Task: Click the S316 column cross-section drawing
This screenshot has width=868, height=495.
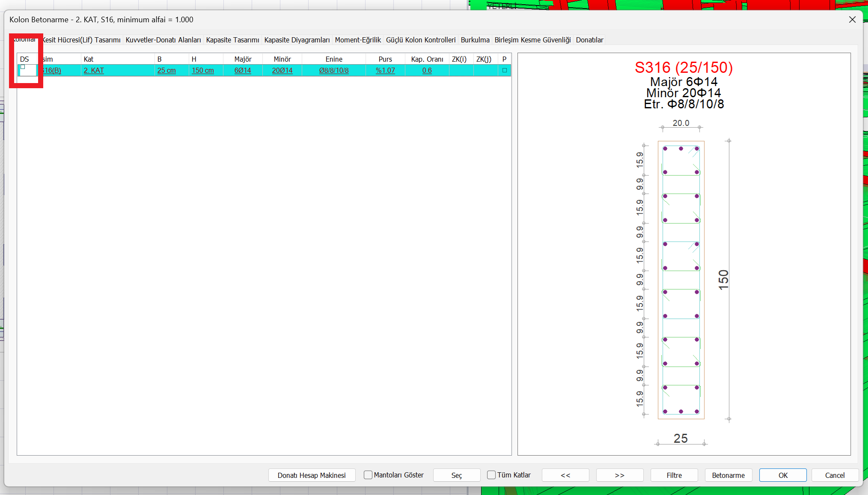Action: pos(681,280)
